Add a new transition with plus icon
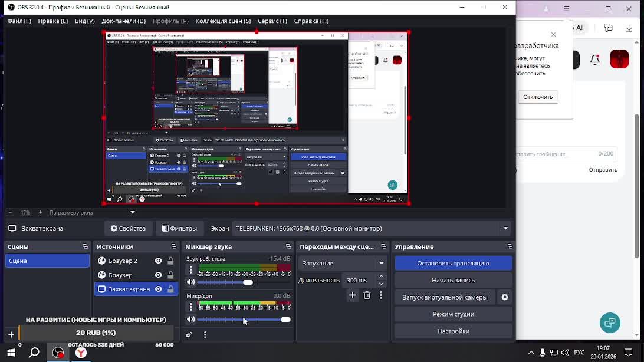 [353, 295]
